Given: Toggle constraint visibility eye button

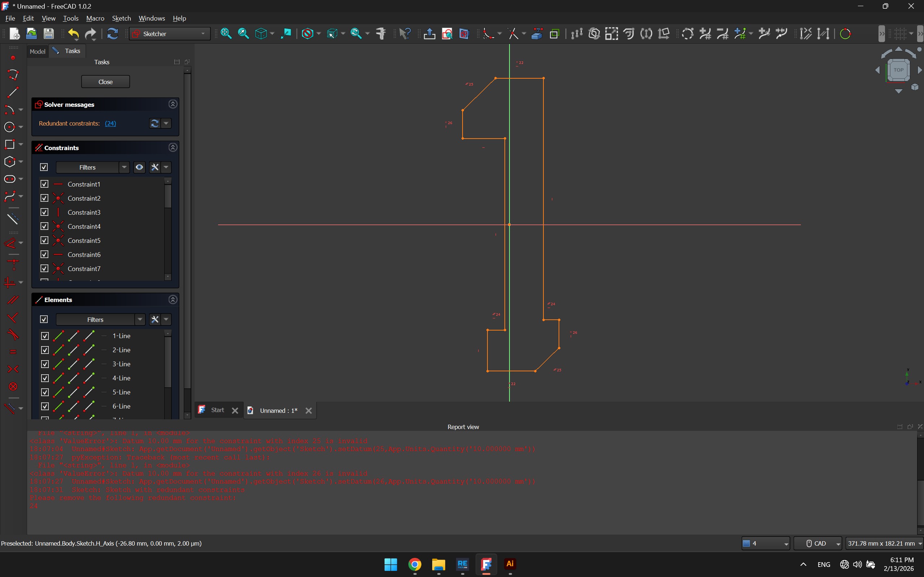Looking at the screenshot, I should 139,167.
